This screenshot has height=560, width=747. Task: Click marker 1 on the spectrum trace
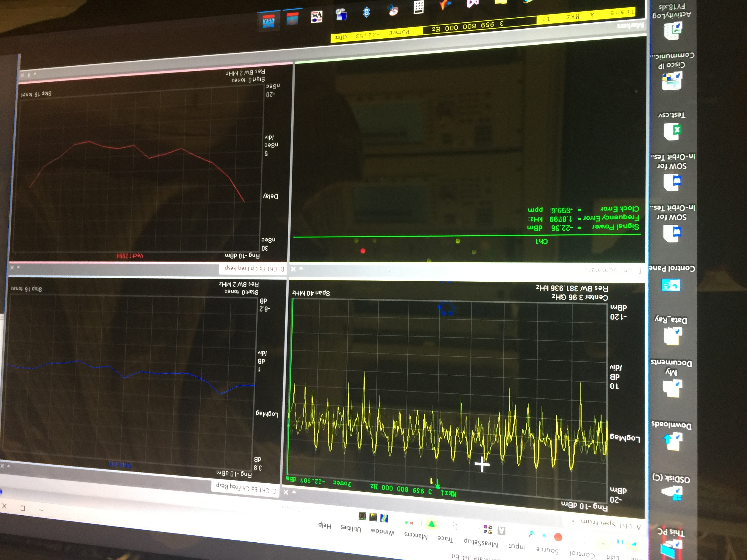coord(437,485)
